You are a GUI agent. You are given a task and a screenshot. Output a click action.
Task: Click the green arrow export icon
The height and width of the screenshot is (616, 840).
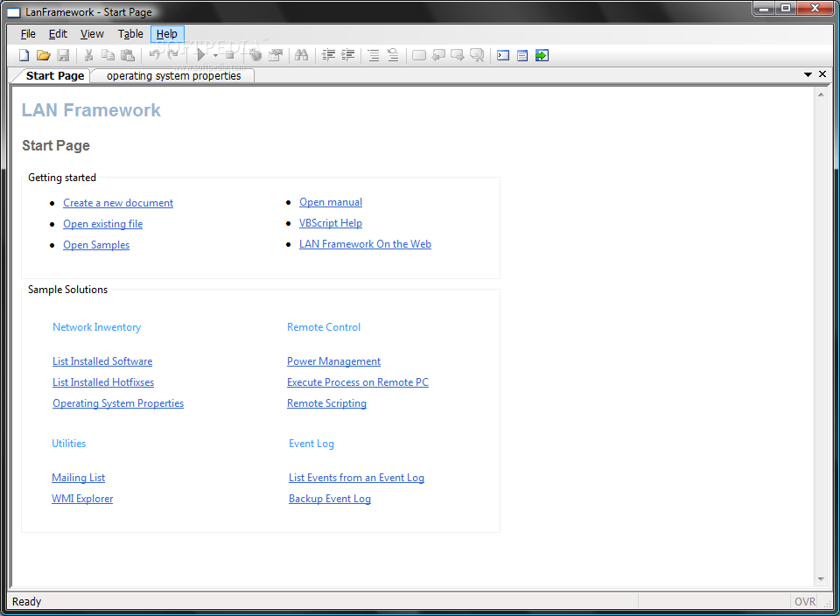coord(542,55)
